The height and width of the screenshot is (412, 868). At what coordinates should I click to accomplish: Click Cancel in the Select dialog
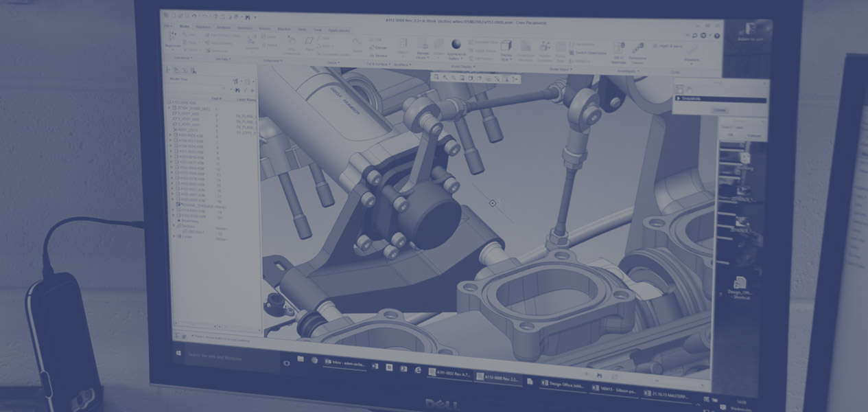click(x=754, y=135)
